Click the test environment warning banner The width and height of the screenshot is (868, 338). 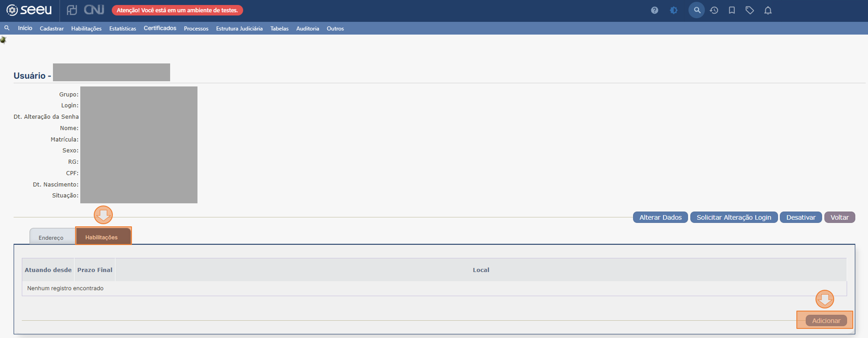(177, 10)
